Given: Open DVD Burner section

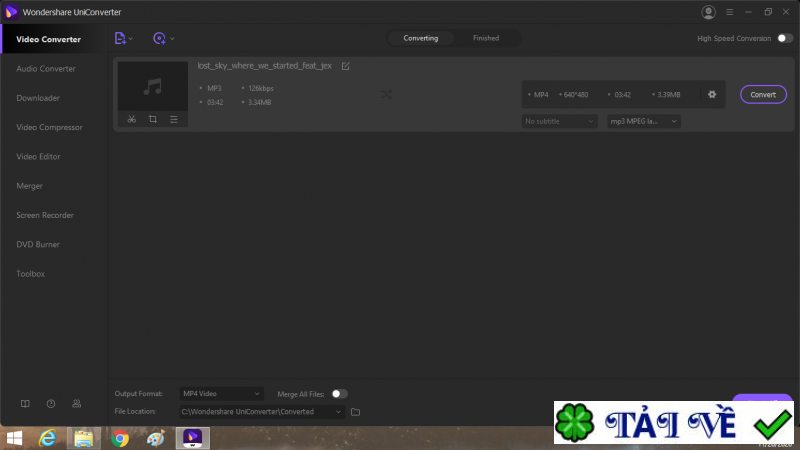Looking at the screenshot, I should [38, 244].
